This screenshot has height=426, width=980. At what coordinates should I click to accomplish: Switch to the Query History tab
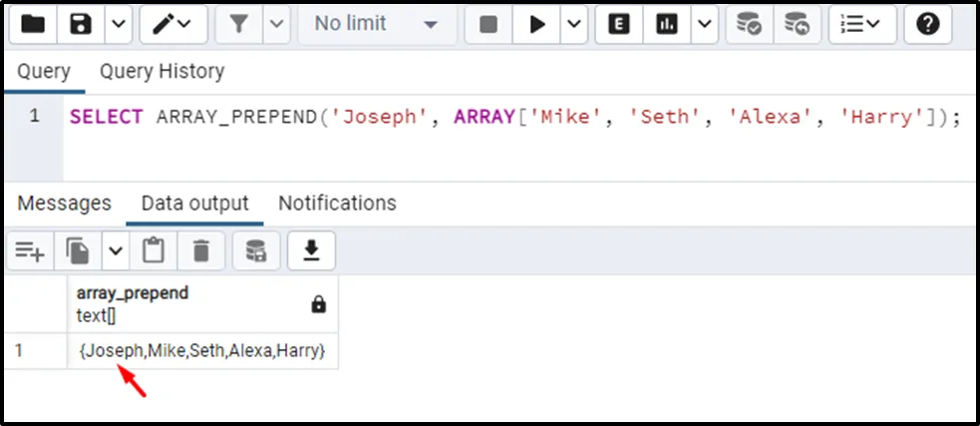tap(162, 71)
